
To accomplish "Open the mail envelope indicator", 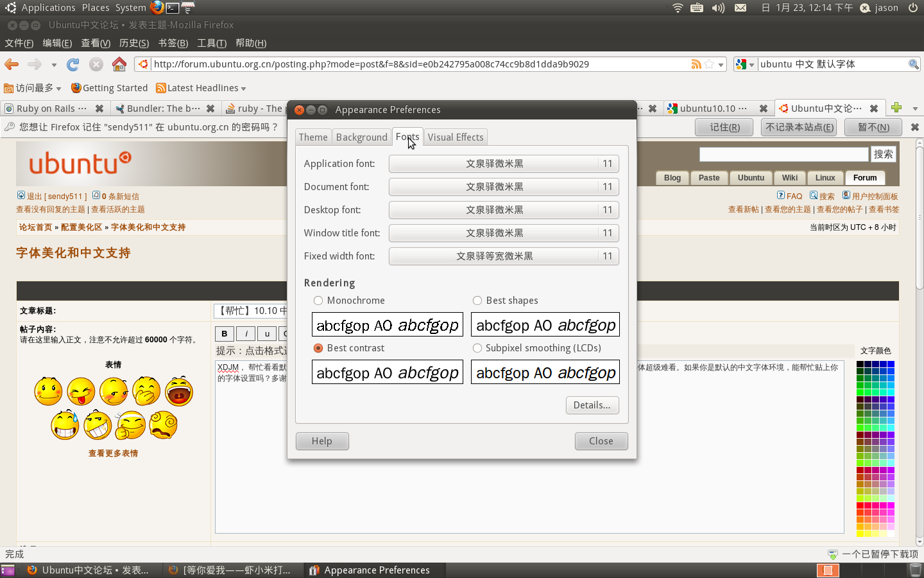I will [x=740, y=8].
